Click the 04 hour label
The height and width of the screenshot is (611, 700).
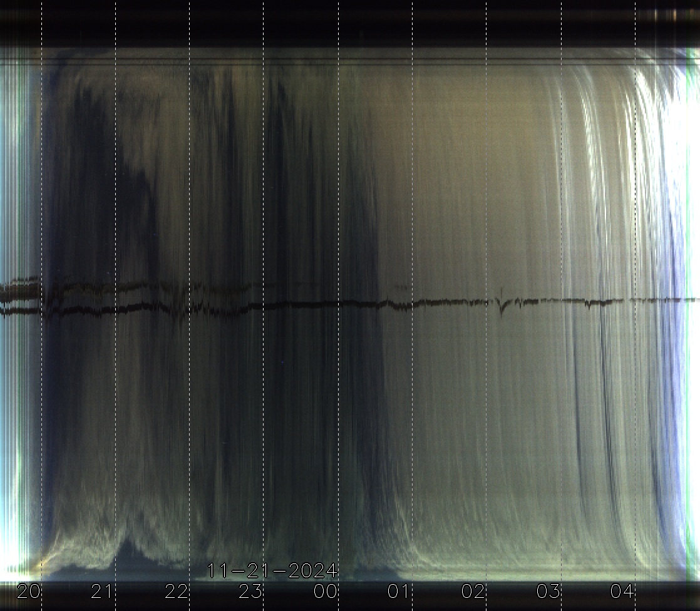622,592
